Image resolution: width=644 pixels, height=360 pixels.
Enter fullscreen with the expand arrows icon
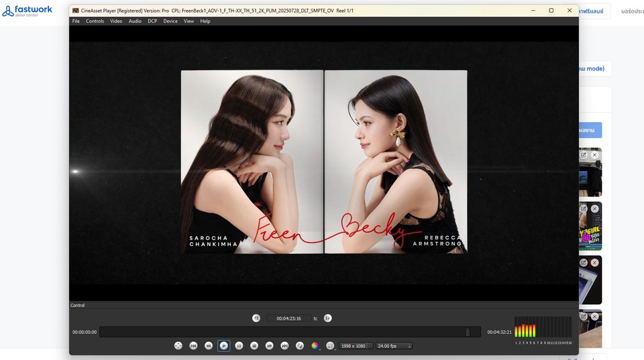pos(178,346)
